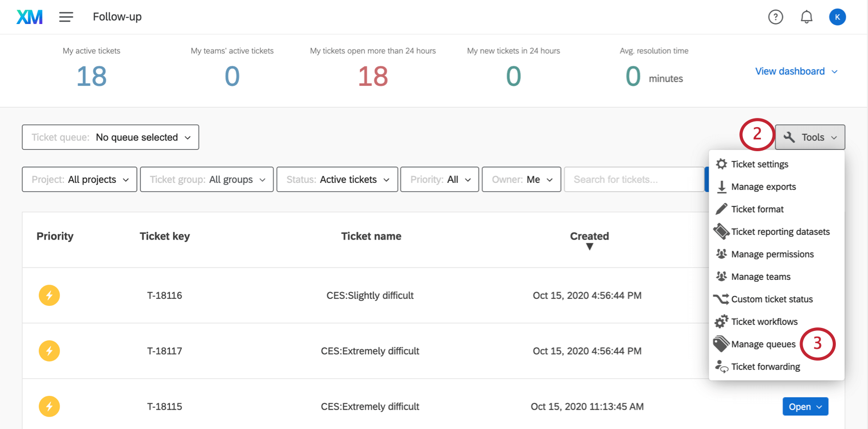The width and height of the screenshot is (868, 429).
Task: Click the tag icon beside Ticket reporting datasets
Action: point(721,231)
